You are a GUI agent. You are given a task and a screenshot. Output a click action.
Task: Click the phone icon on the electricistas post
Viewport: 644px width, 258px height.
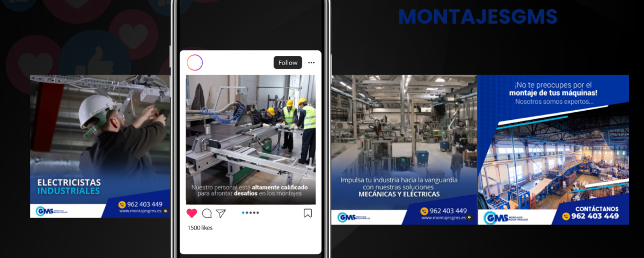click(x=122, y=205)
